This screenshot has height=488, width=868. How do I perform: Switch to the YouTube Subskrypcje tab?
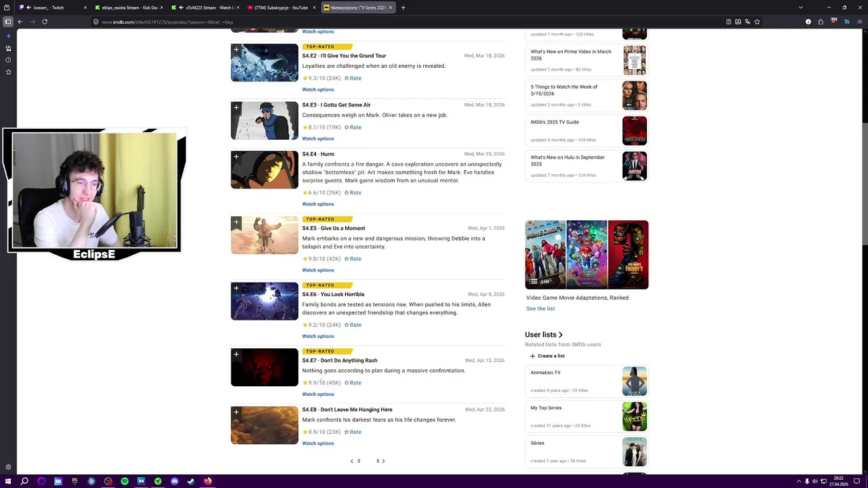(281, 7)
